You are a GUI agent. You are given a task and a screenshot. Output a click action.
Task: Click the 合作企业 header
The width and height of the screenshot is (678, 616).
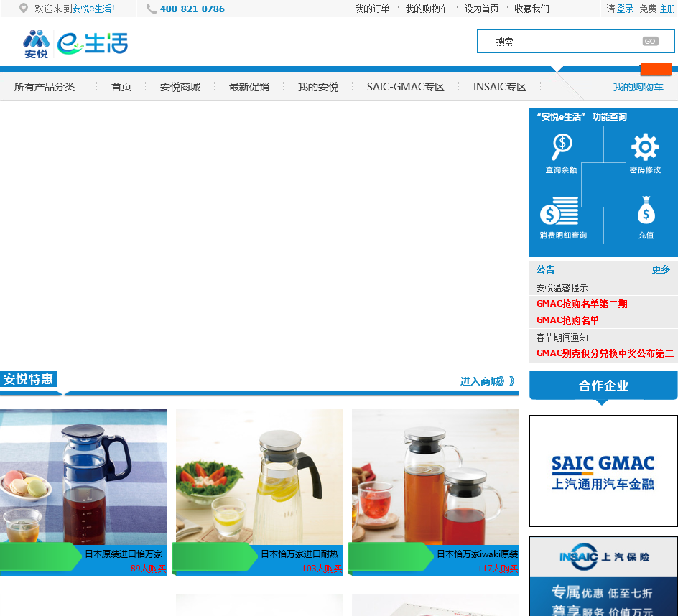click(x=603, y=385)
